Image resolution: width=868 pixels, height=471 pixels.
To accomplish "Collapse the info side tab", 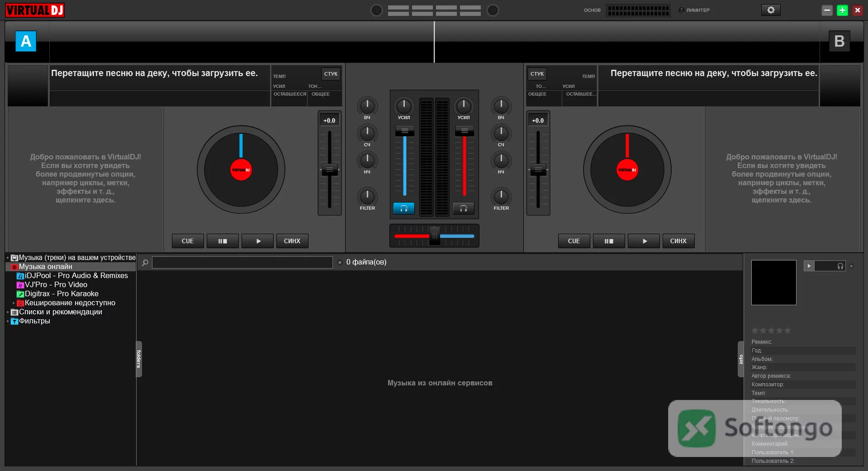I will (x=741, y=359).
